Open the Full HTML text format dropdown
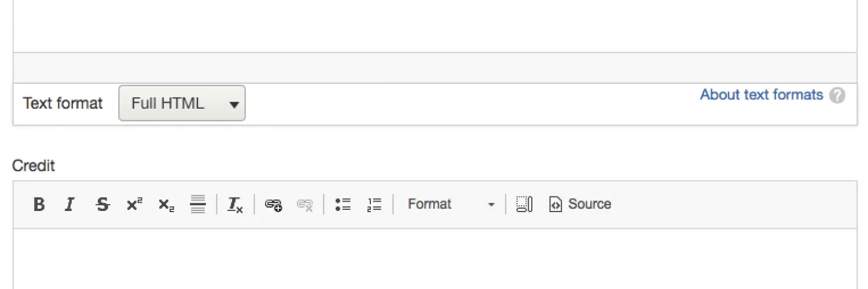The height and width of the screenshot is (289, 868). point(182,103)
